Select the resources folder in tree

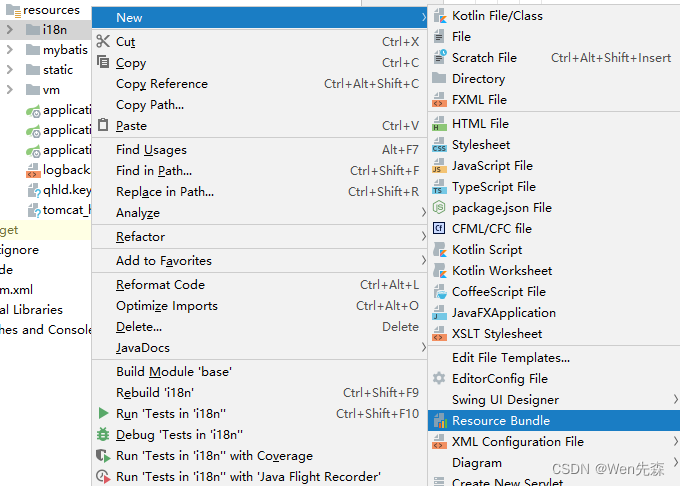(x=51, y=10)
